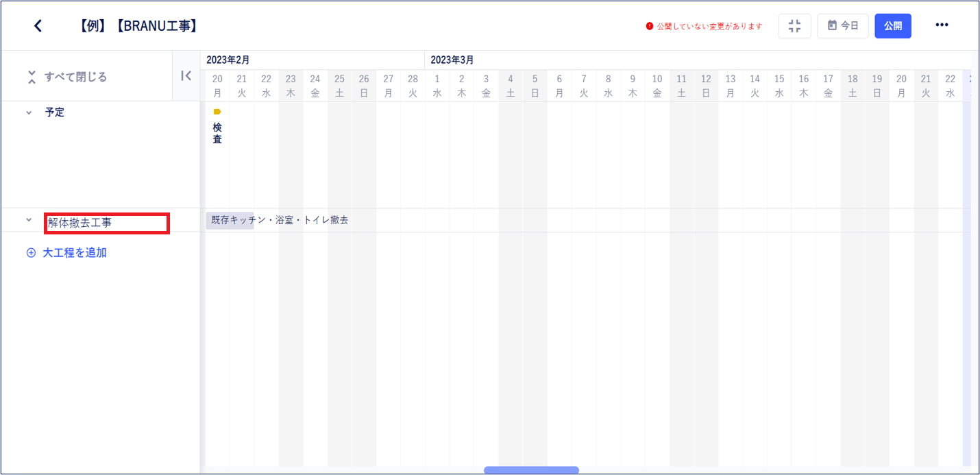
Task: Go back with the left arrow icon
Action: pyautogui.click(x=38, y=26)
